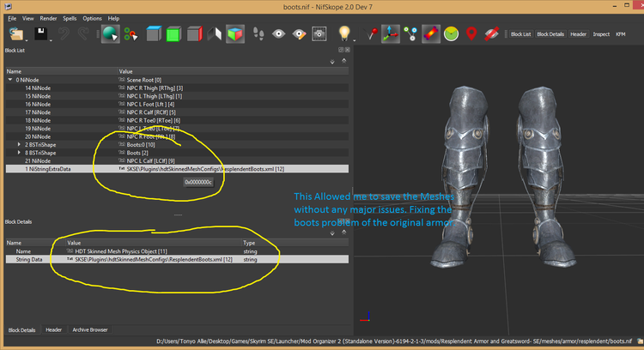Switch to the Header bottom tab
The width and height of the screenshot is (644, 350).
click(54, 330)
